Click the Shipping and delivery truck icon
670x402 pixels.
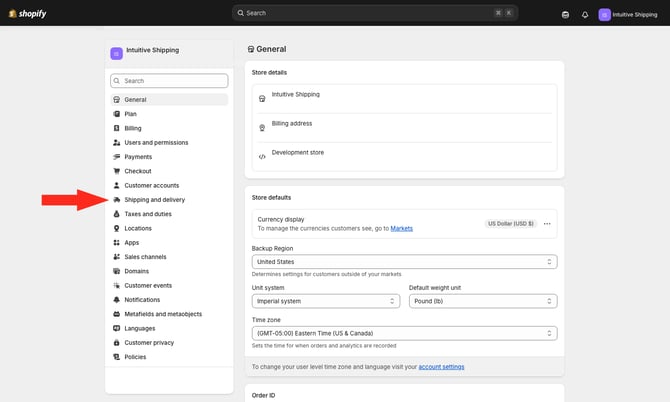tap(117, 200)
